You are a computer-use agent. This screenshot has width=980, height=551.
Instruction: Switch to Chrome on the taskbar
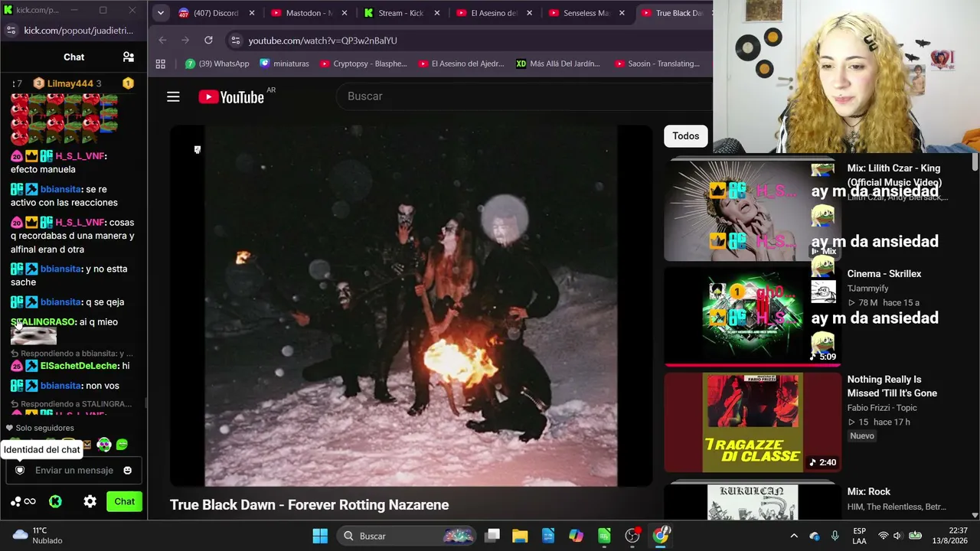point(661,536)
